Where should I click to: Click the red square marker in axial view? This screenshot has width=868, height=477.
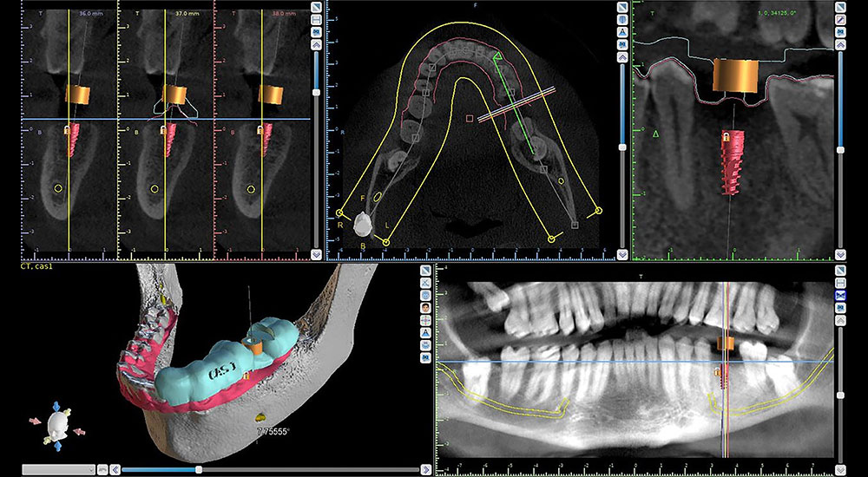click(x=470, y=118)
